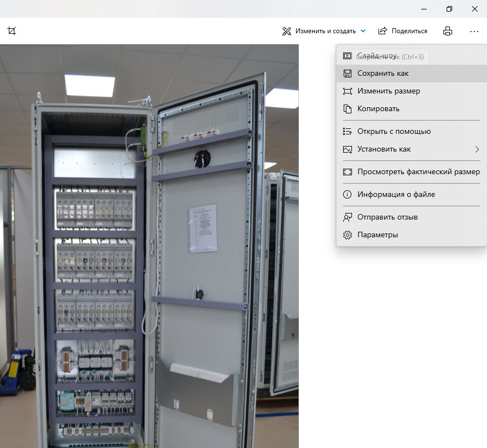Click the Поделиться button
The width and height of the screenshot is (487, 448).
coord(402,31)
